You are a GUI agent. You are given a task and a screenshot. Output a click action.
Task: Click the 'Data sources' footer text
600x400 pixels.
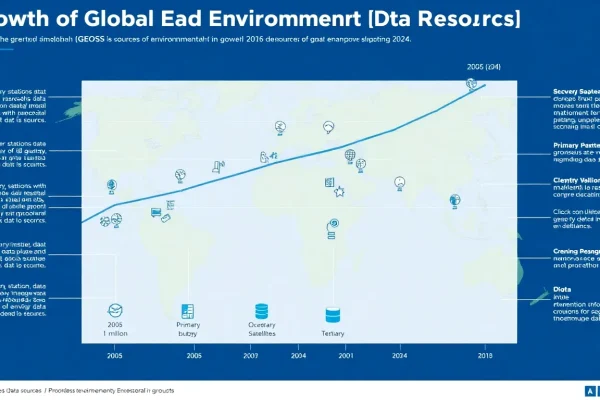(x=24, y=391)
